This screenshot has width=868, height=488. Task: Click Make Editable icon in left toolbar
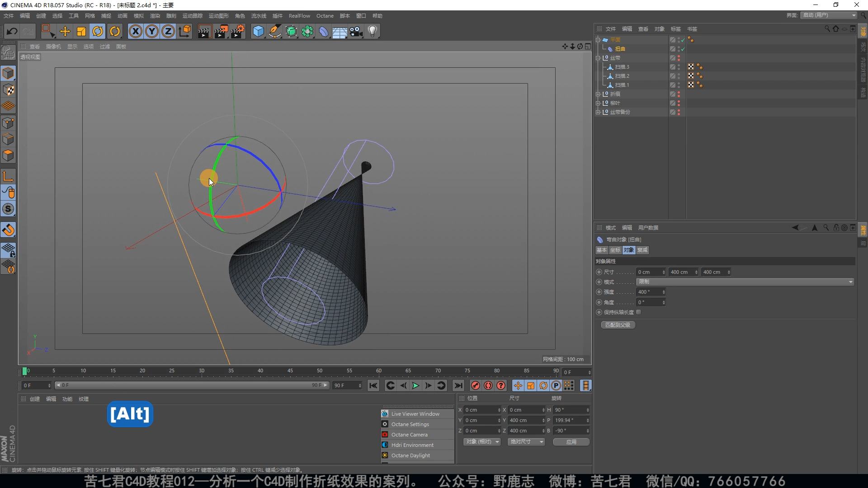point(8,53)
